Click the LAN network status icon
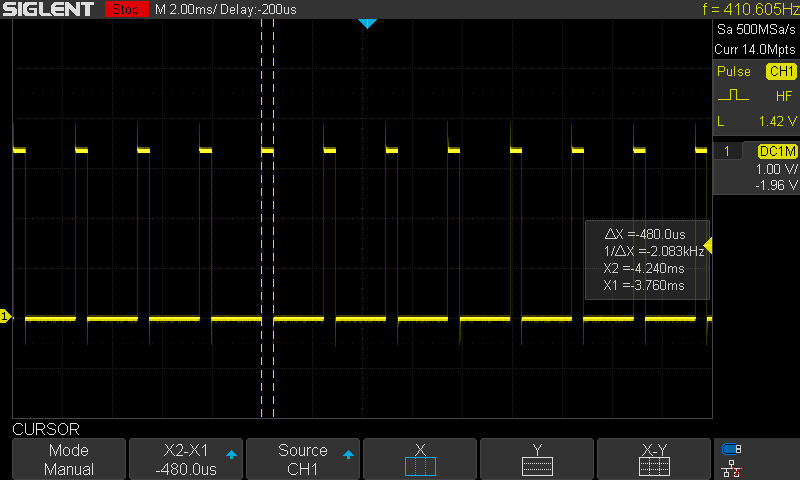Image resolution: width=800 pixels, height=480 pixels. coord(731,468)
